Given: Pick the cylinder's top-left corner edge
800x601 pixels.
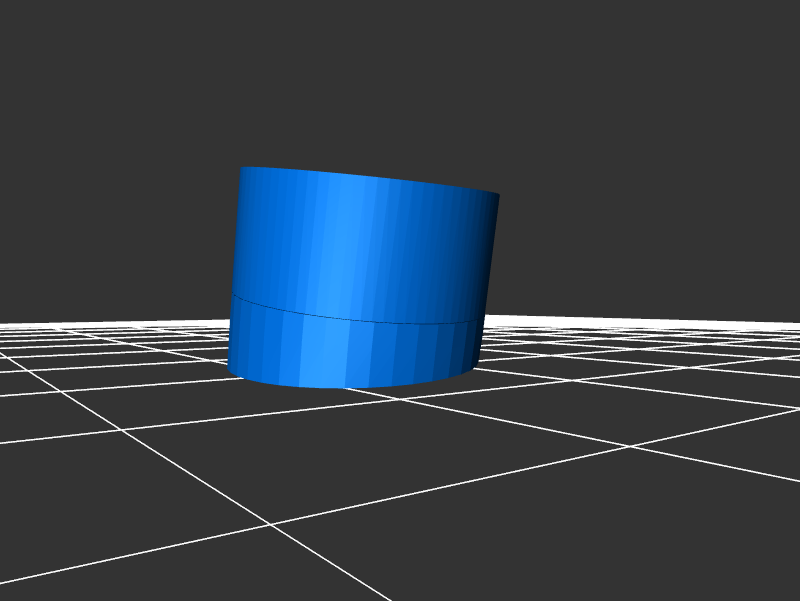Looking at the screenshot, I should point(242,170).
